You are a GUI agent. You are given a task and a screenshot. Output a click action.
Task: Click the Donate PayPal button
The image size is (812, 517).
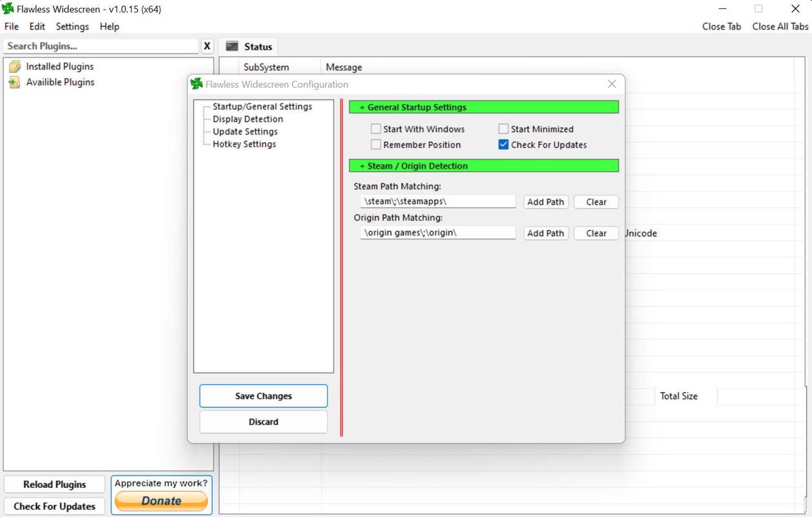click(x=161, y=501)
